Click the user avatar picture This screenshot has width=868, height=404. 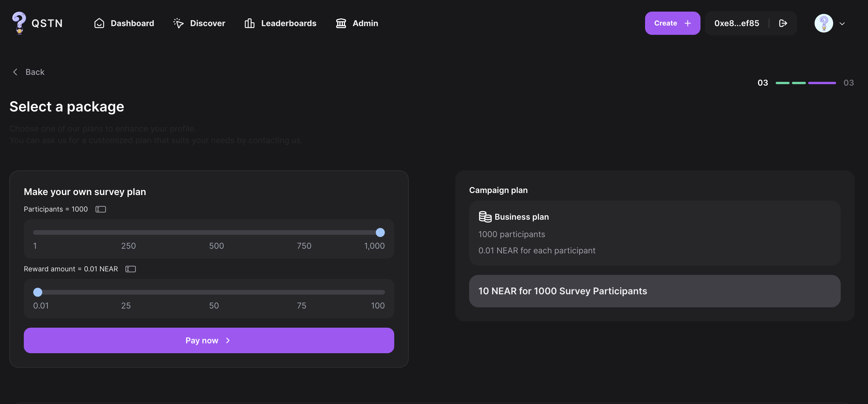coord(824,23)
